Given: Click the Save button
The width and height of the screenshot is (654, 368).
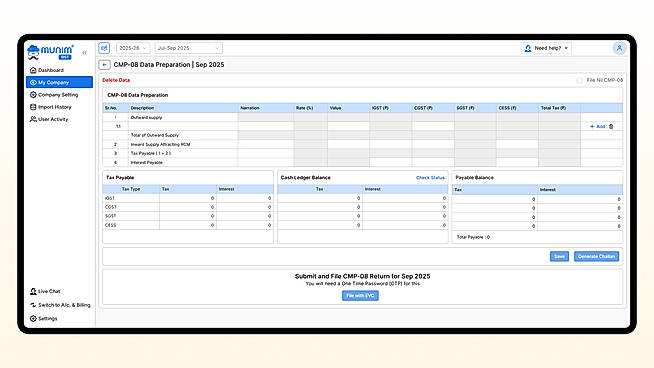Looking at the screenshot, I should pos(559,256).
